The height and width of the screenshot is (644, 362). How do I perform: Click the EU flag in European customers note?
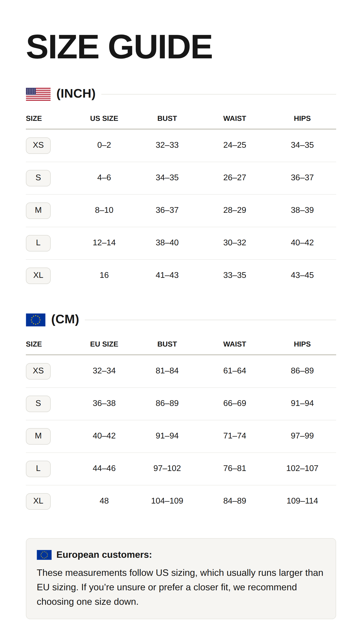coord(44,555)
